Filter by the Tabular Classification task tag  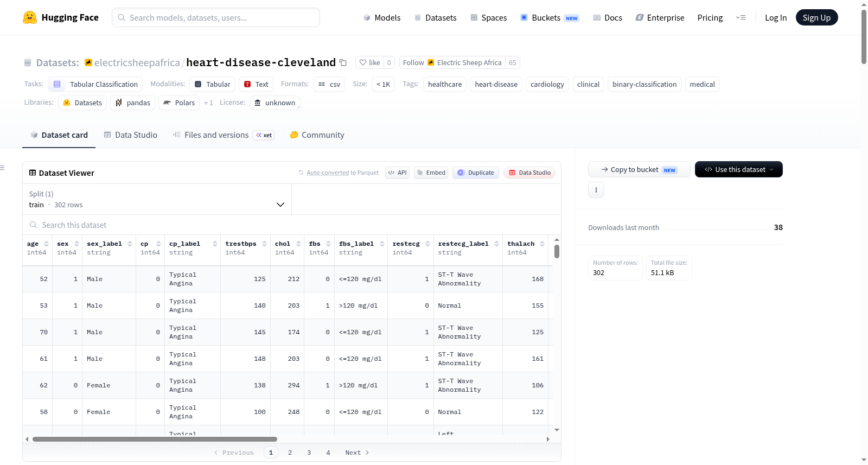[x=95, y=84]
